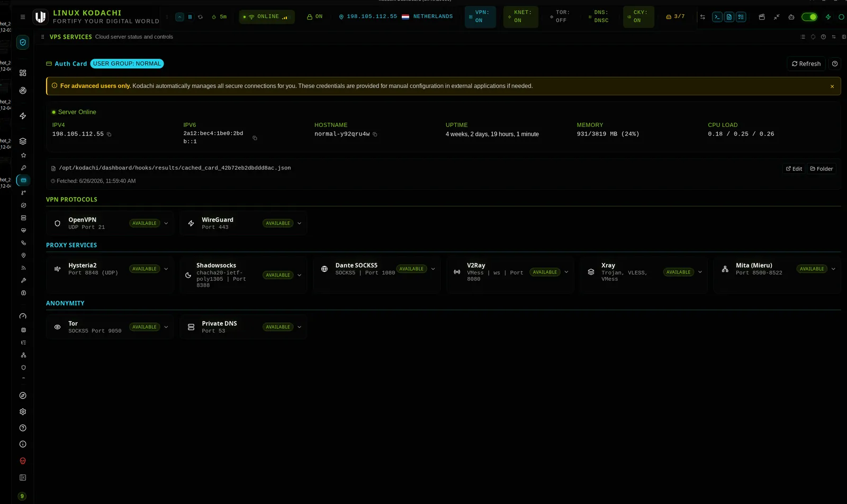Click the Refresh button
The image size is (847, 504).
coord(806,64)
